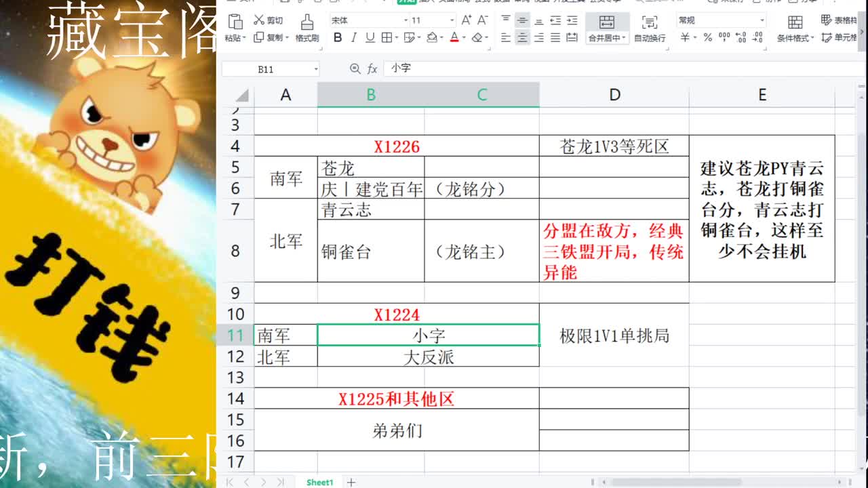Go to previous sheet navigation arrow

click(246, 483)
